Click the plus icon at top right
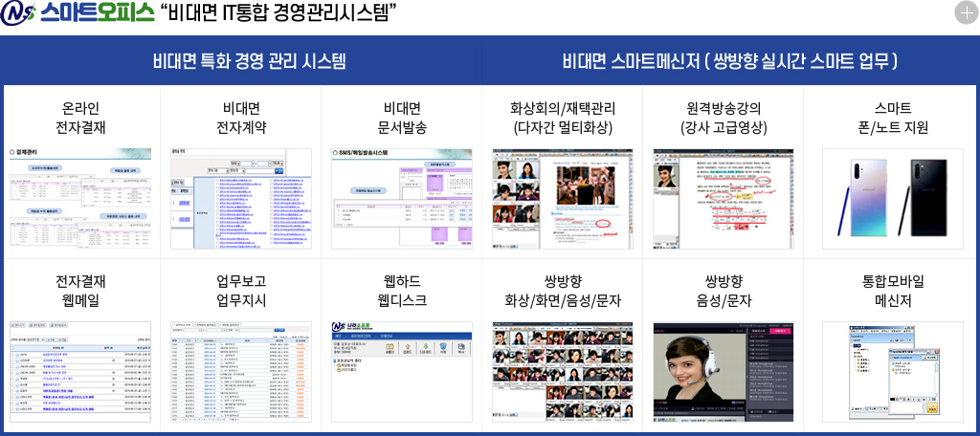Viewport: 980px width, 436px height. click(965, 13)
